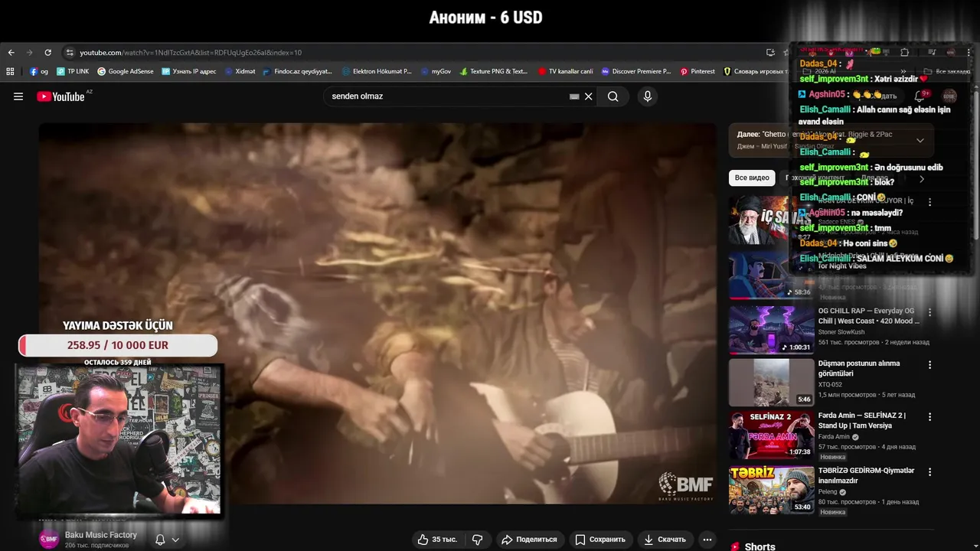This screenshot has height=551, width=980.
Task: Open the 'og' Facebook bookmark
Action: point(39,71)
